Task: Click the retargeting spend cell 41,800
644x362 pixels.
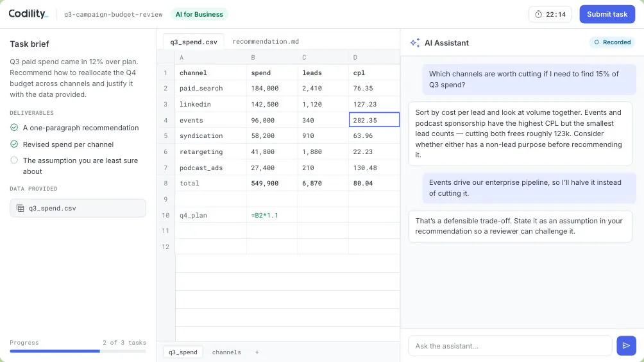Action: click(273, 151)
